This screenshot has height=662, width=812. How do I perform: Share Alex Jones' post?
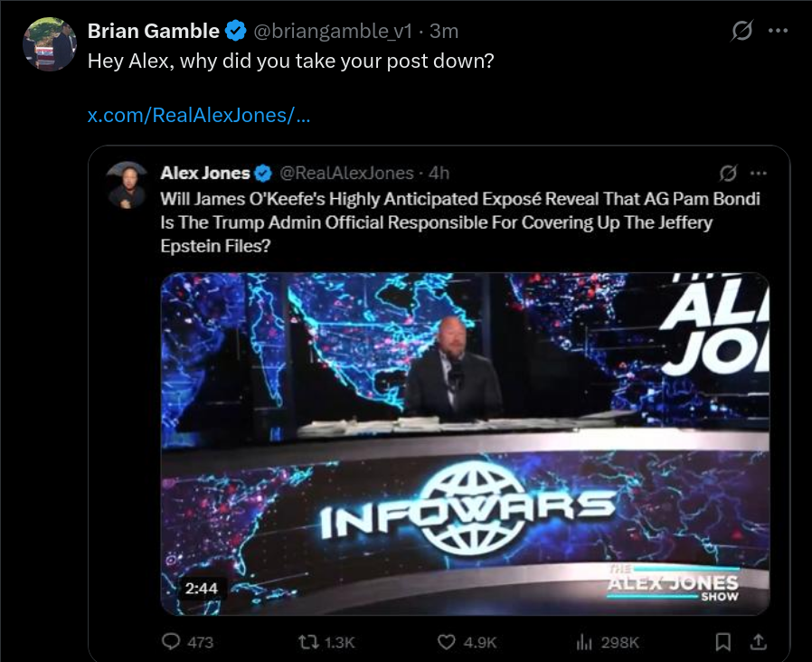758,642
